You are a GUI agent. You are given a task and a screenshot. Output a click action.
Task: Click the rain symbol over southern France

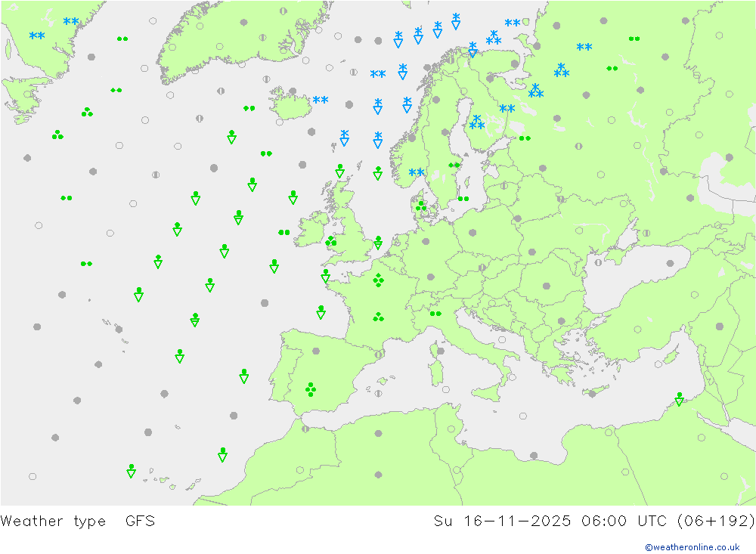[379, 317]
